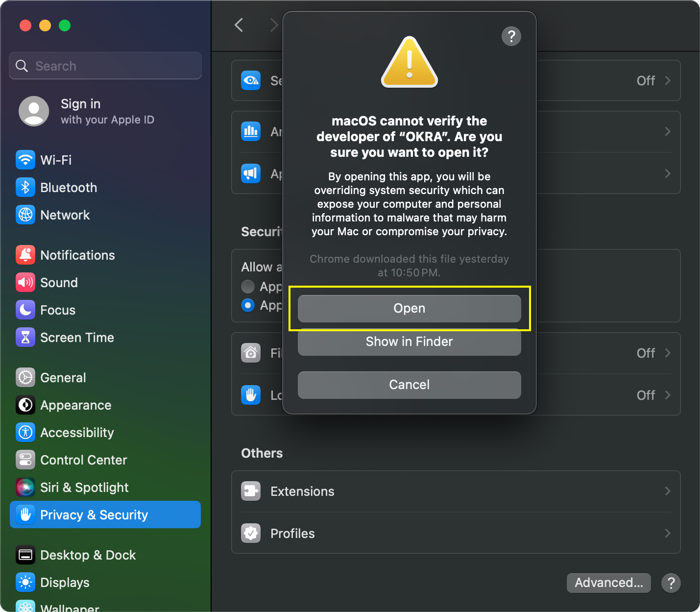Select the unselected App Store radio button
This screenshot has height=612, width=700.
coord(248,286)
